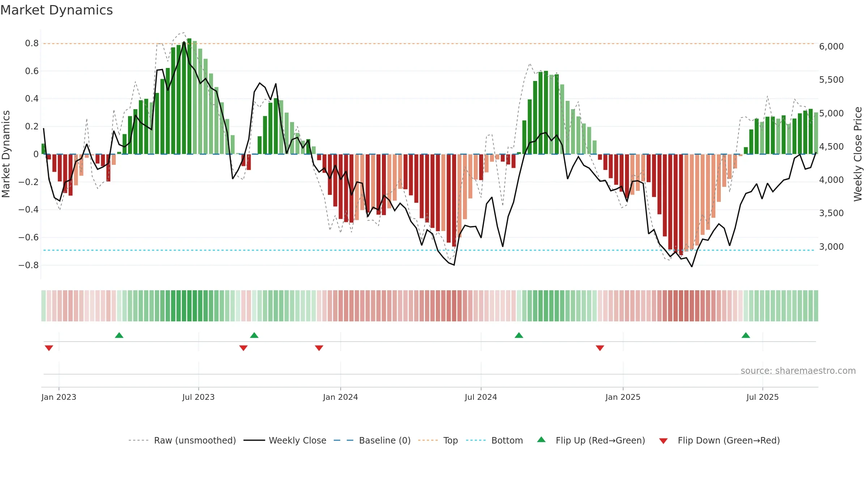Click the 4,000 price axis label
This screenshot has width=868, height=488.
click(x=831, y=180)
